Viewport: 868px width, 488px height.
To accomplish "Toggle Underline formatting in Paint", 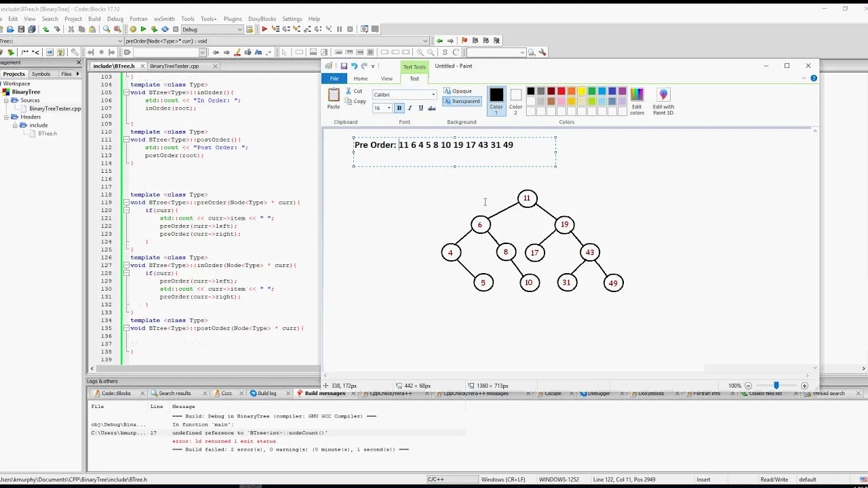I will pos(420,108).
